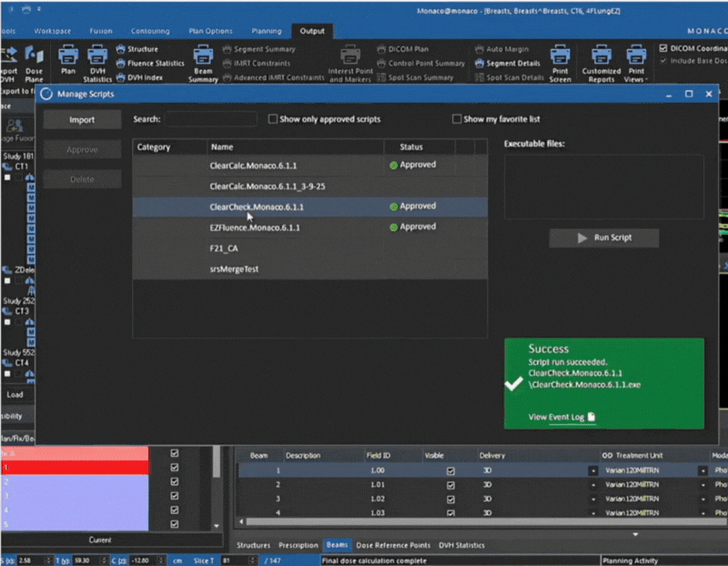Viewport: 728px width, 566px height.
Task: Click the pink color row above red
Action: [x=76, y=453]
